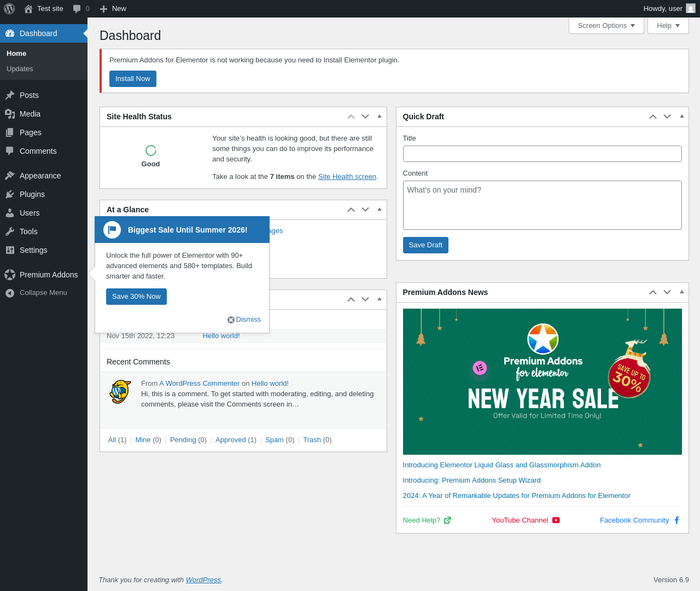Click the Install Now button
This screenshot has width=700, height=591.
click(133, 79)
